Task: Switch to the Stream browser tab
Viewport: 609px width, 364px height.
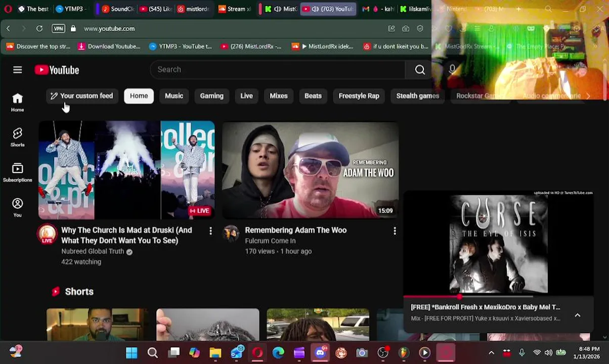Action: [x=235, y=9]
